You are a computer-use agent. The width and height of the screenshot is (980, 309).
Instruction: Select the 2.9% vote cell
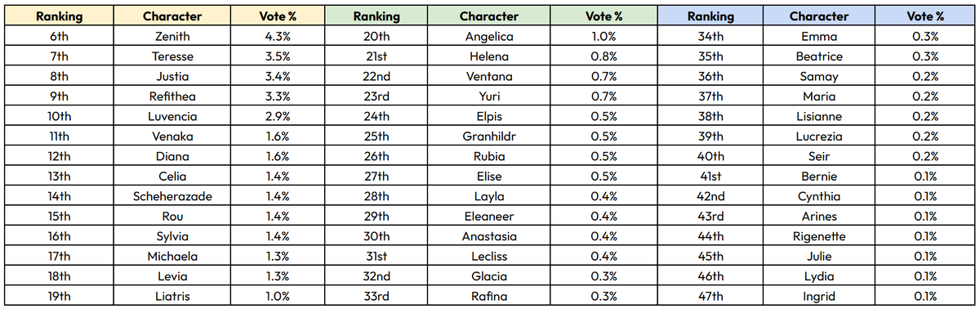coord(277,116)
